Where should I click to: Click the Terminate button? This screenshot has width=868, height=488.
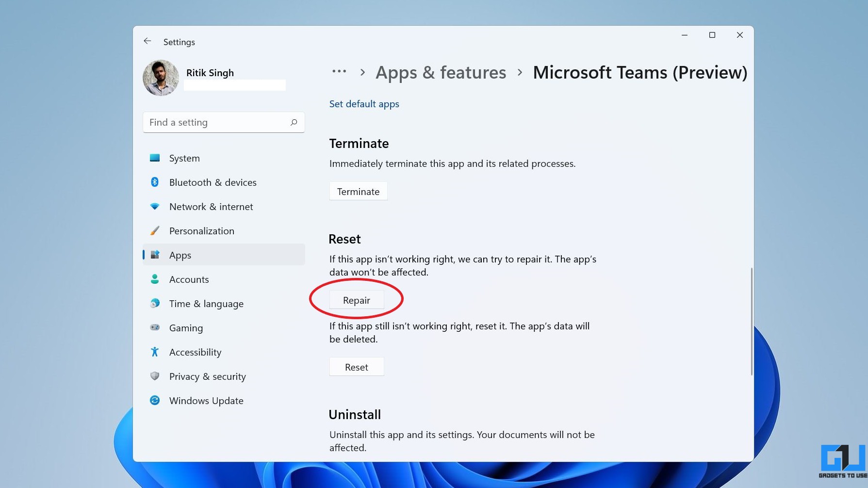[358, 191]
